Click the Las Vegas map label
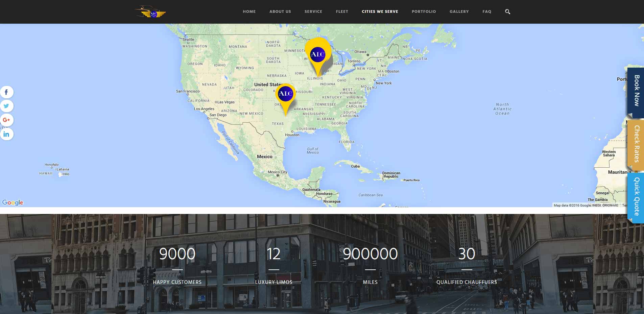 (226, 102)
